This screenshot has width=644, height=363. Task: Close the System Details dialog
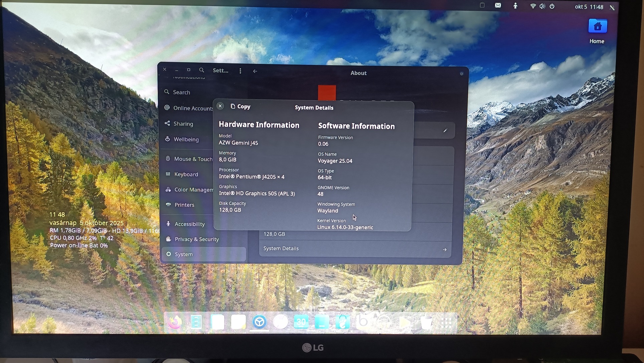coord(220,106)
